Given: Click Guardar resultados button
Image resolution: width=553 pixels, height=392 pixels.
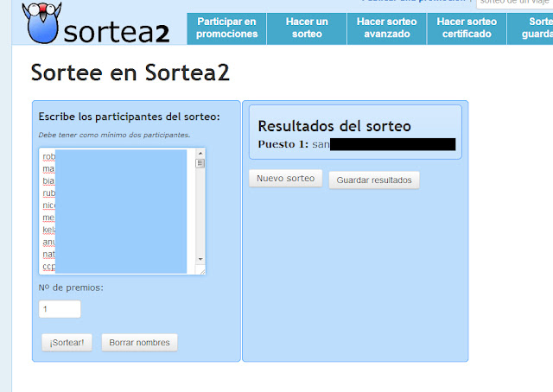Looking at the screenshot, I should coord(374,180).
